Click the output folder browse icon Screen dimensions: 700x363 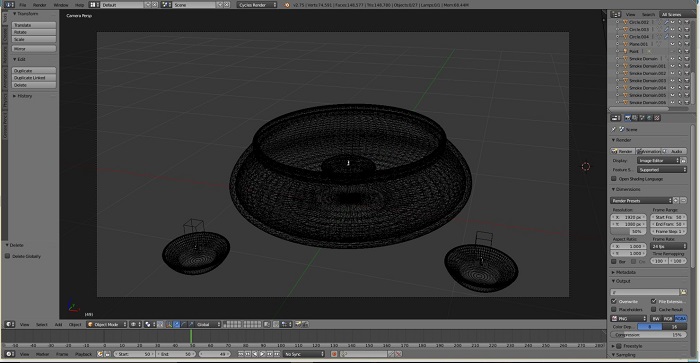tap(683, 292)
